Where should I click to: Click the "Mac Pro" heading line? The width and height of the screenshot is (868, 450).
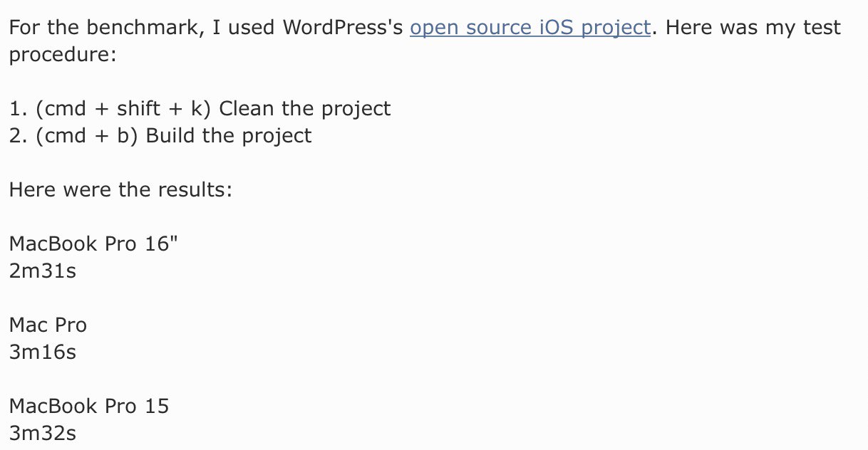pos(48,325)
